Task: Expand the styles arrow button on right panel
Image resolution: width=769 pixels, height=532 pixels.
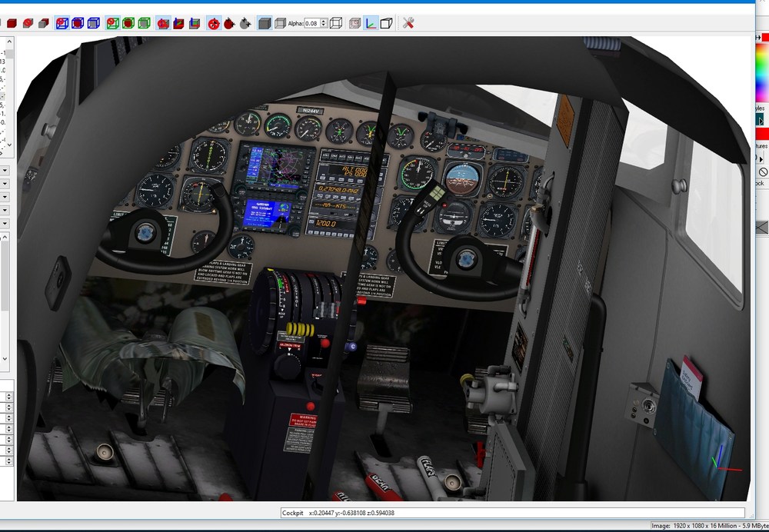Action: [761, 119]
